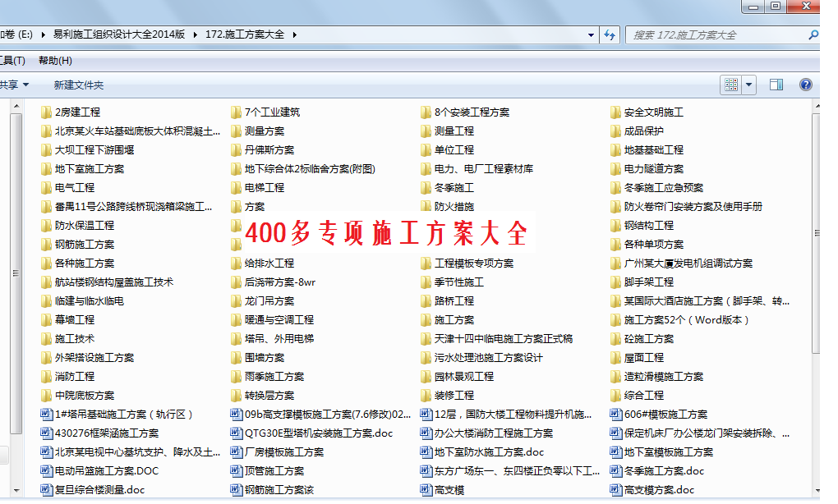838x504 pixels.
Task: Expand arrow after 172.施工方案大全 breadcrumb
Action: tap(294, 34)
